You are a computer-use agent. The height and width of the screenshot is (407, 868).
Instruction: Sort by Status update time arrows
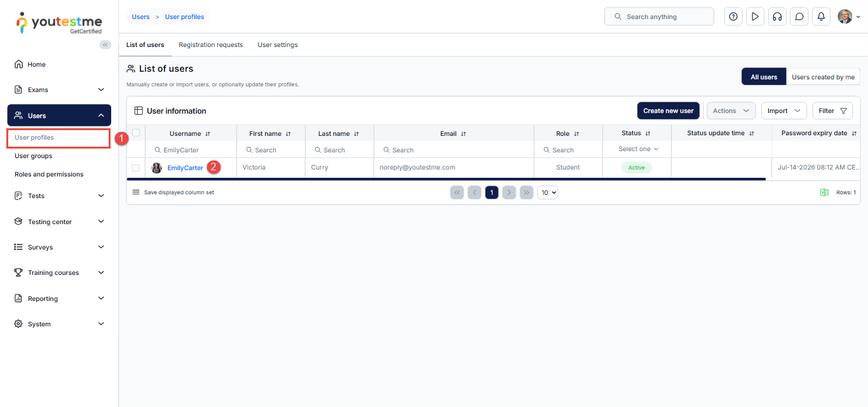tap(752, 133)
